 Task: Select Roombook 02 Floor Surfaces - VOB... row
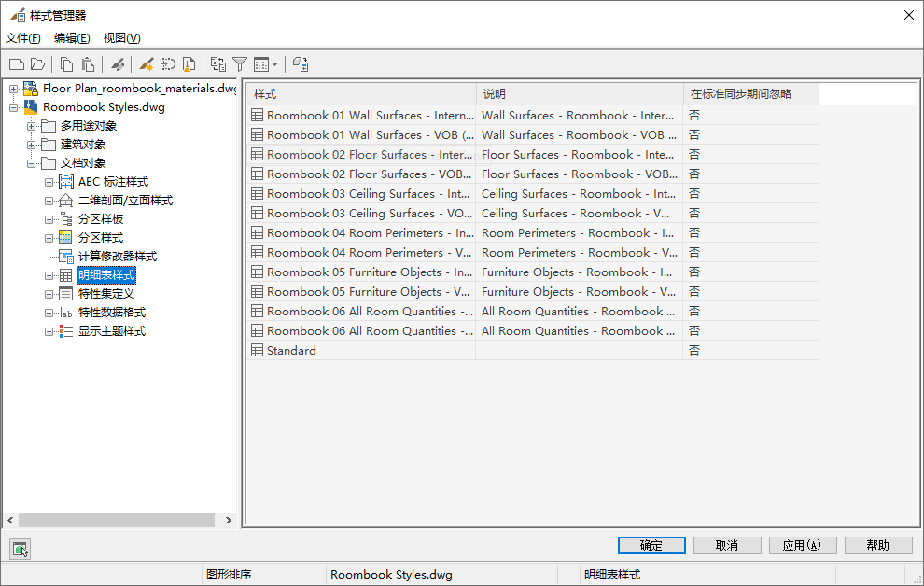pyautogui.click(x=533, y=174)
